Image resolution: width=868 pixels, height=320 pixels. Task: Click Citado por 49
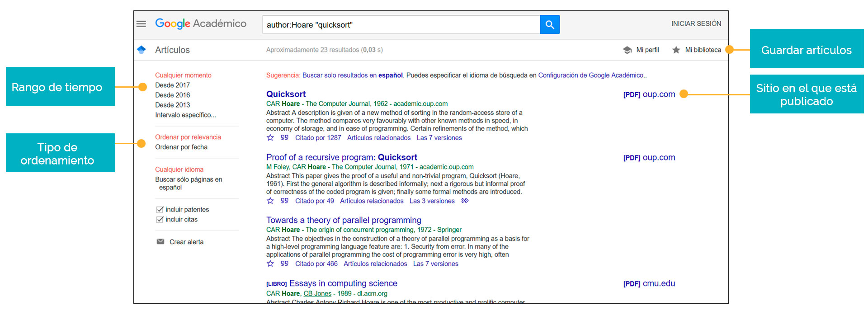coord(315,201)
